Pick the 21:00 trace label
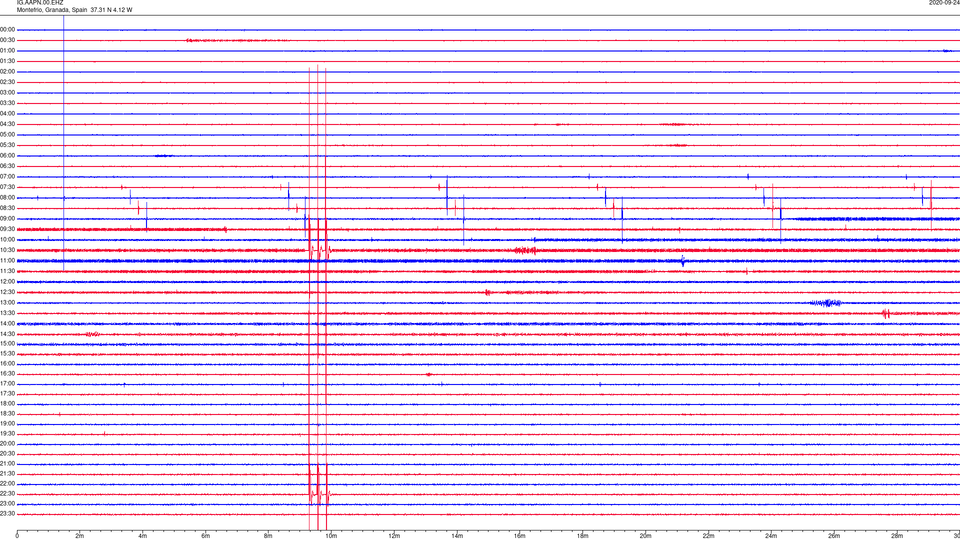This screenshot has width=960, height=540. point(8,464)
